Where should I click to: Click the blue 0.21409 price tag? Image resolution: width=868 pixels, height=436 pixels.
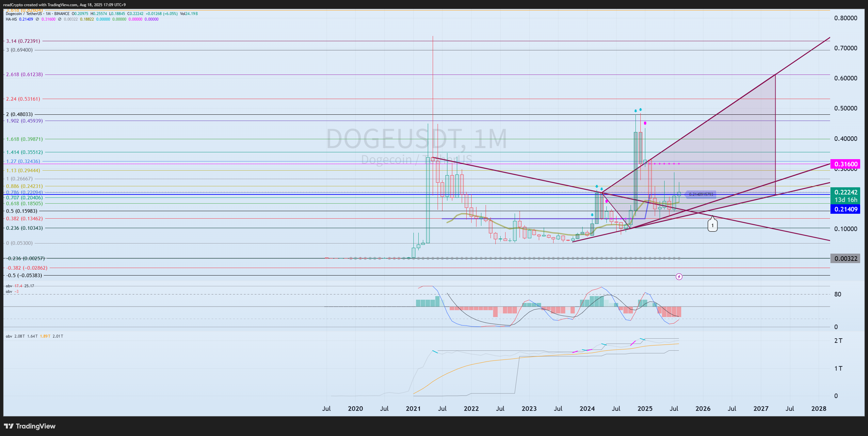click(x=845, y=209)
